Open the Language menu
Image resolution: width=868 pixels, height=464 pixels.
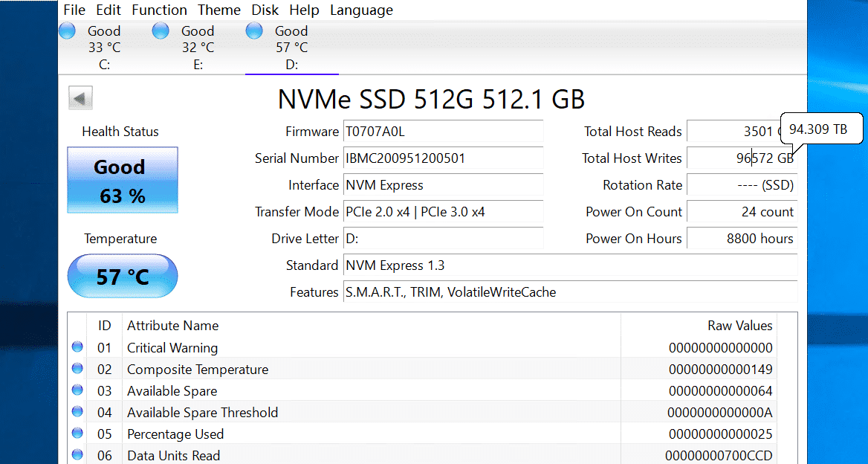pos(361,10)
